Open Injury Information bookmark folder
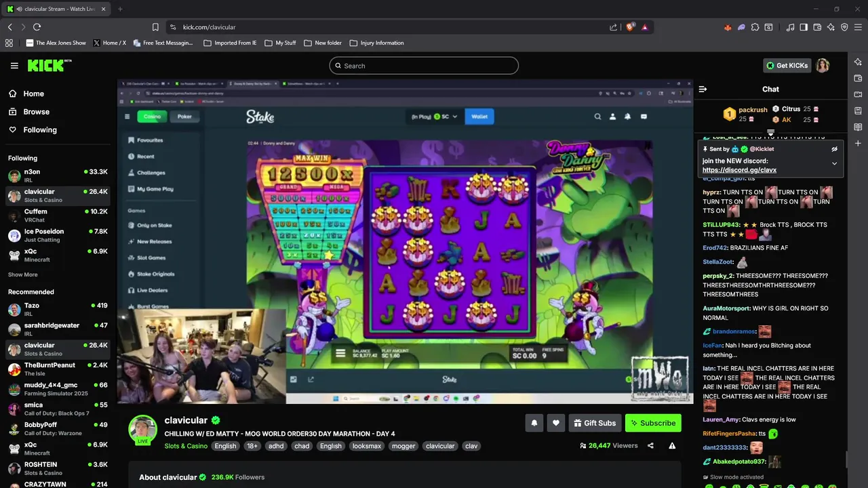 point(377,43)
